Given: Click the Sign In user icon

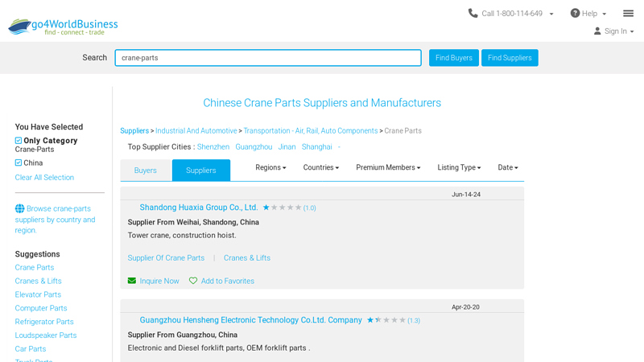Looking at the screenshot, I should point(597,31).
